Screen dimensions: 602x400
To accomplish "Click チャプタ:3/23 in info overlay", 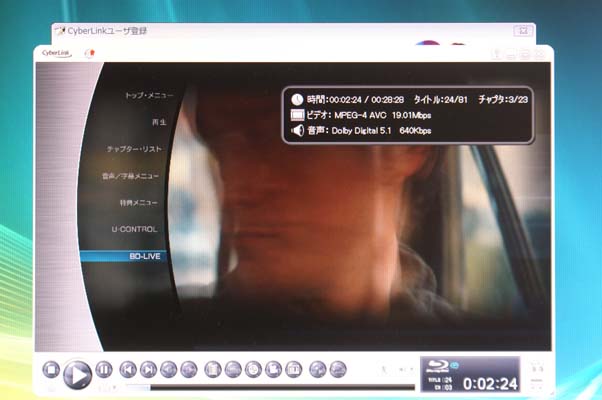I will [x=503, y=99].
